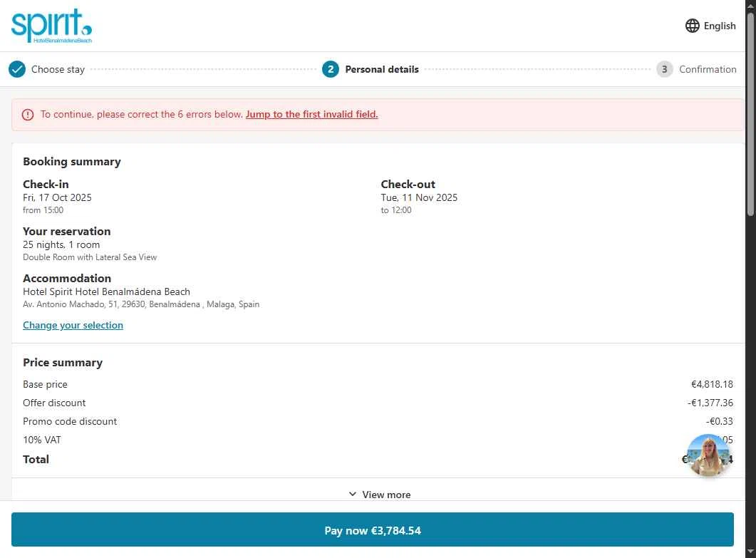Click check-in date Fri, 17 Oct 2025

(57, 197)
